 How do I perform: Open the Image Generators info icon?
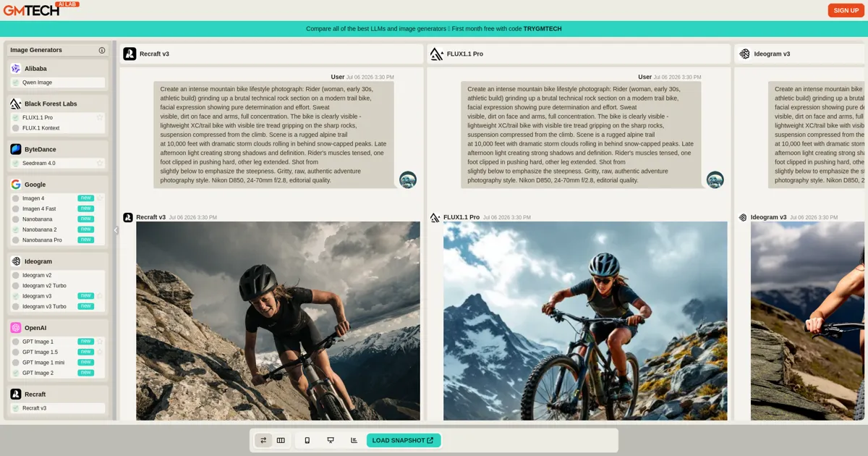(x=102, y=50)
